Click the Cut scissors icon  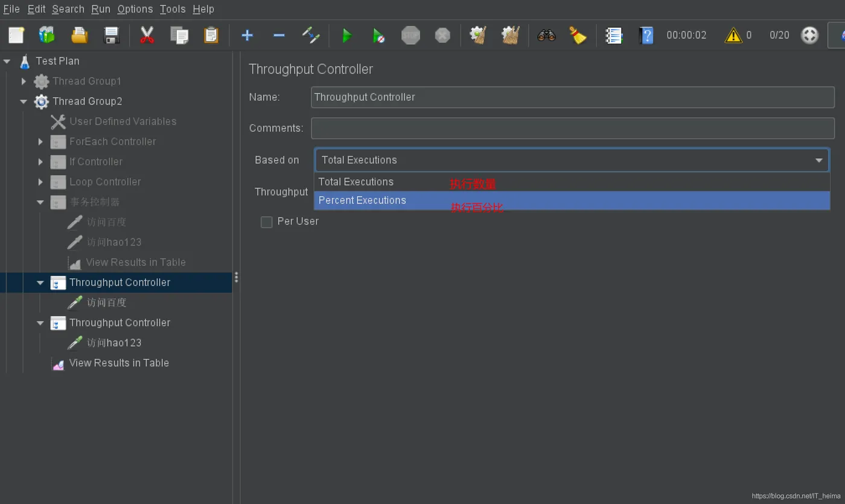tap(147, 36)
